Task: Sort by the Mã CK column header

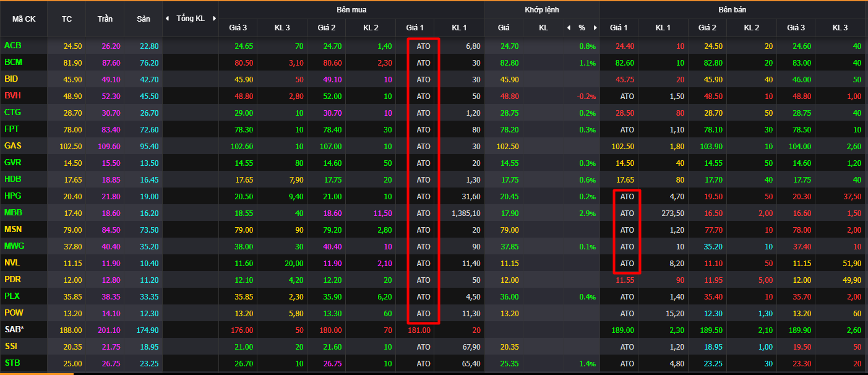Action: pos(24,19)
